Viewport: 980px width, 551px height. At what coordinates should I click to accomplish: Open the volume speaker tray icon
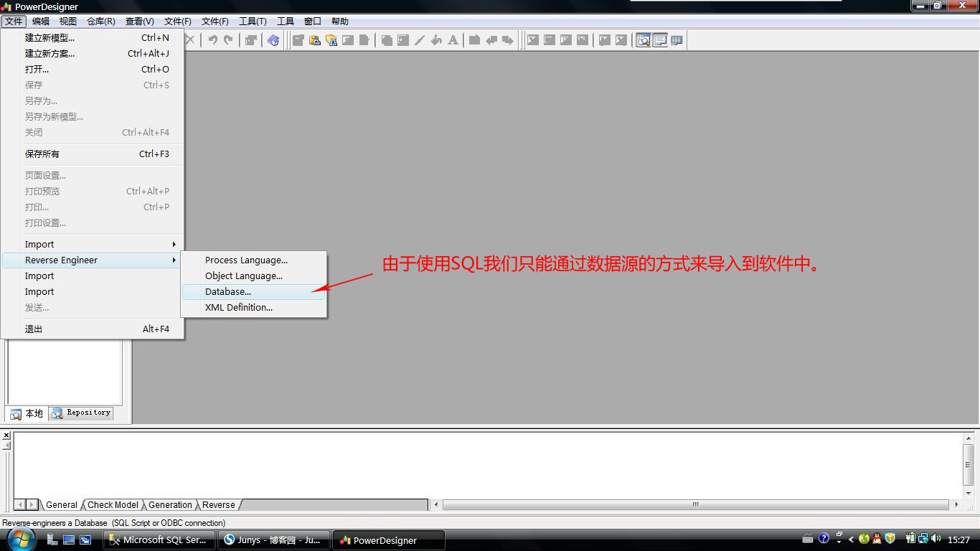pyautogui.click(x=936, y=539)
